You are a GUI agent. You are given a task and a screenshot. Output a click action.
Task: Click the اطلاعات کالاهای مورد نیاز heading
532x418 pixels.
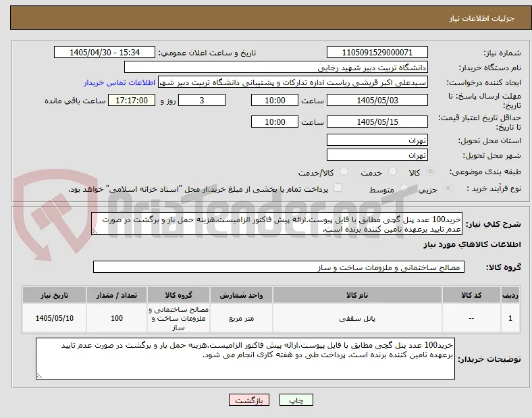[x=472, y=244]
